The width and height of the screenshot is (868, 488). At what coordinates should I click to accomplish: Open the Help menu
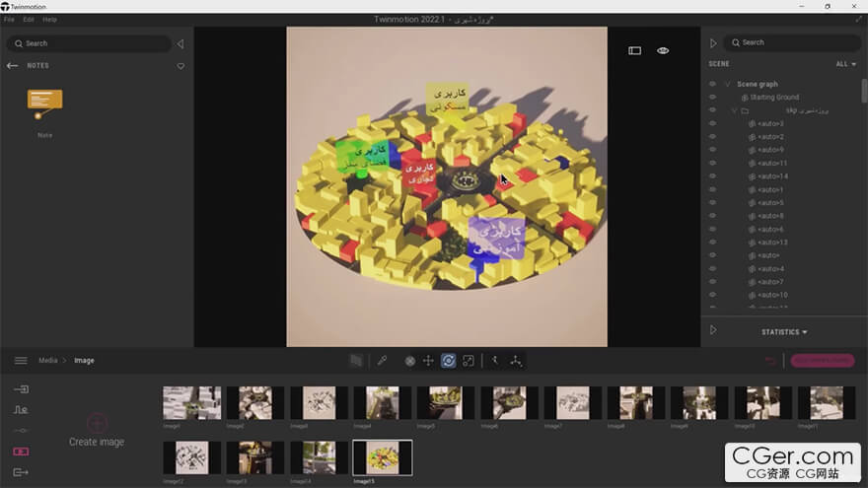click(49, 19)
